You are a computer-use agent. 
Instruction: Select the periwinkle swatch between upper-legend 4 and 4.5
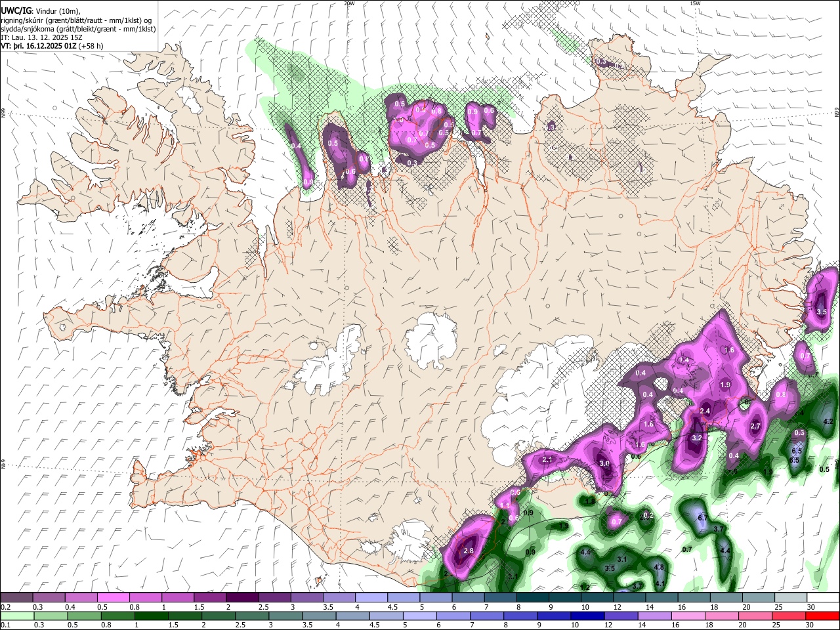click(x=370, y=598)
